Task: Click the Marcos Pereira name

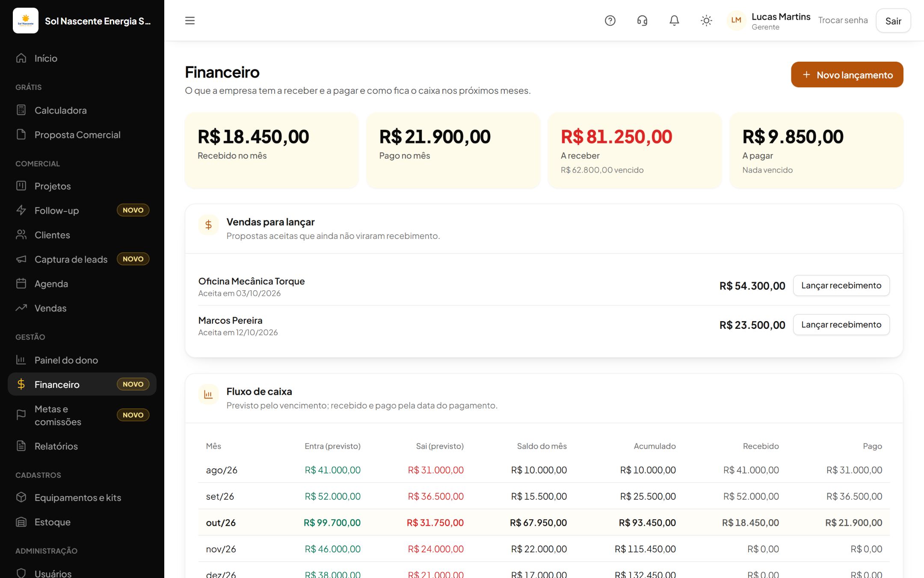Action: (x=230, y=320)
